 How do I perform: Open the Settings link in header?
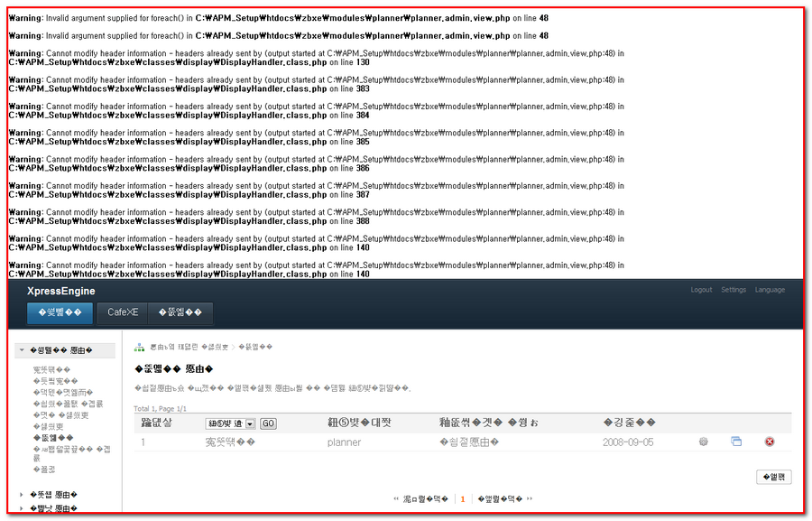click(734, 290)
